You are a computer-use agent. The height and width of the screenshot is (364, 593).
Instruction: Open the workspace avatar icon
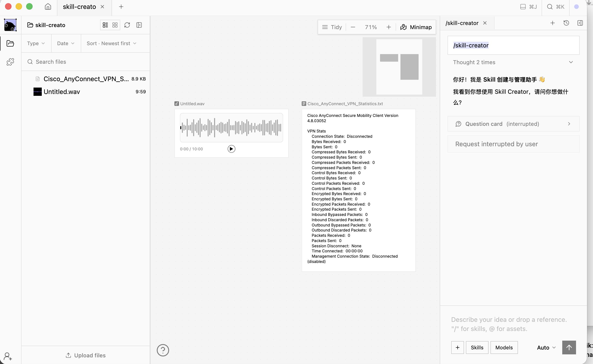click(x=10, y=25)
